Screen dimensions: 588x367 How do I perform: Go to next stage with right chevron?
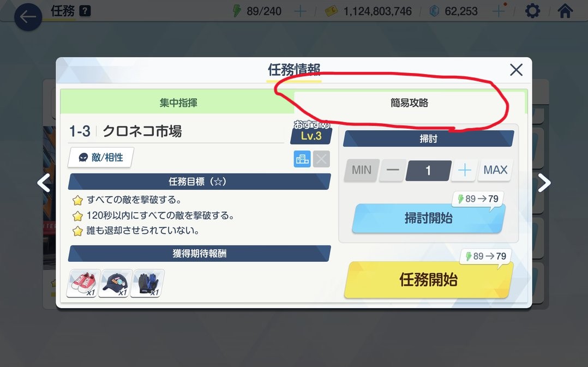(544, 183)
